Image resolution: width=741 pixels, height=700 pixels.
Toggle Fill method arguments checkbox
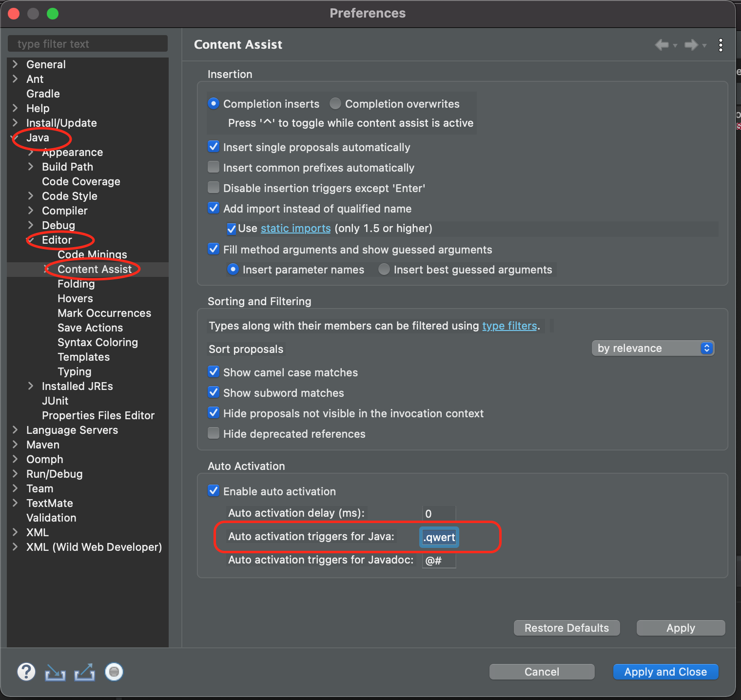point(214,249)
